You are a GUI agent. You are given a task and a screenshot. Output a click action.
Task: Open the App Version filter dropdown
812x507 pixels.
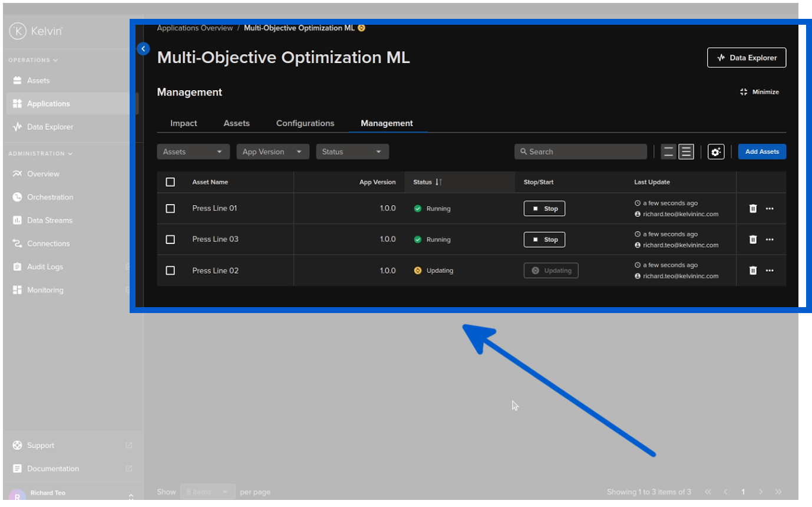272,152
